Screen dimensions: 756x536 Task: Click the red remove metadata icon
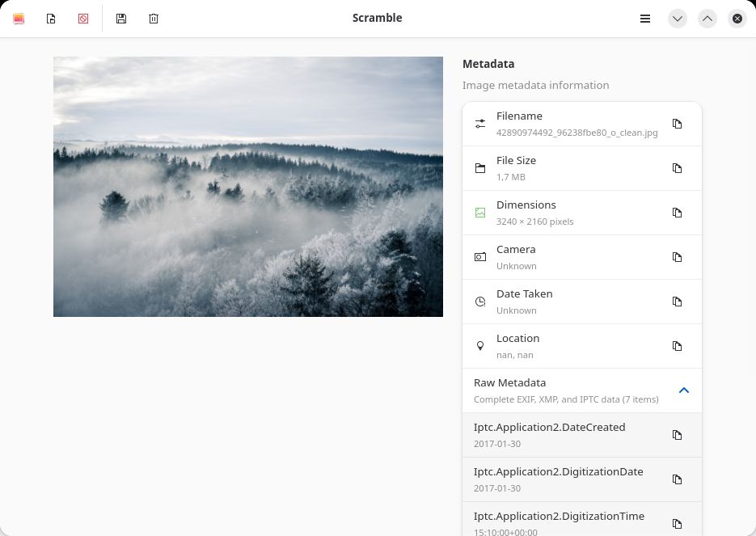(x=83, y=19)
